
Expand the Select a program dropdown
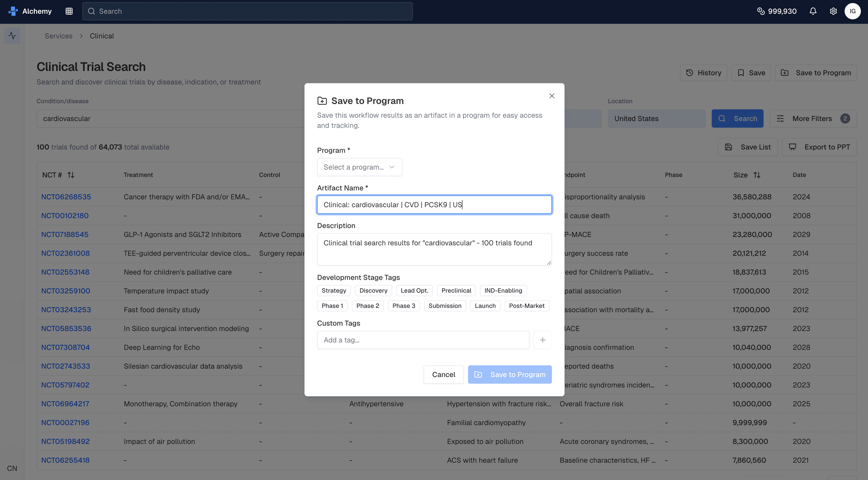pyautogui.click(x=359, y=167)
